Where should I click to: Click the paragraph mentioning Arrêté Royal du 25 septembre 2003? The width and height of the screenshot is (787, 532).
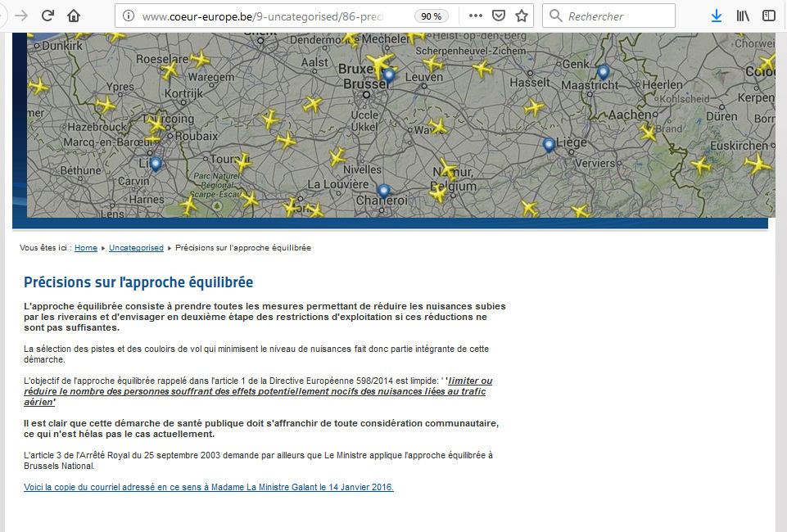pyautogui.click(x=258, y=460)
